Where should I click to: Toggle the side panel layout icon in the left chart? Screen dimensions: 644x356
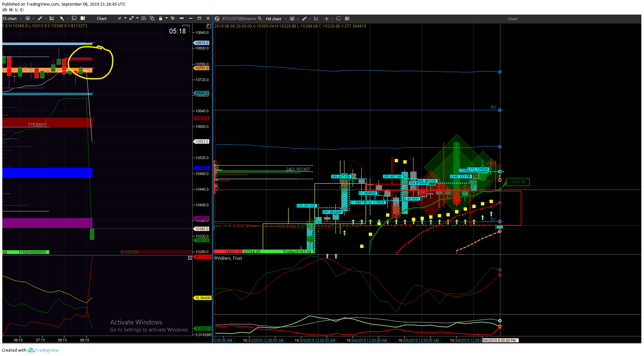tap(83, 18)
